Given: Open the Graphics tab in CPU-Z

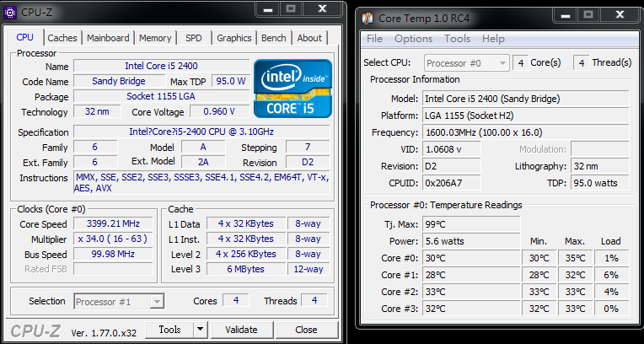Looking at the screenshot, I should click(234, 38).
